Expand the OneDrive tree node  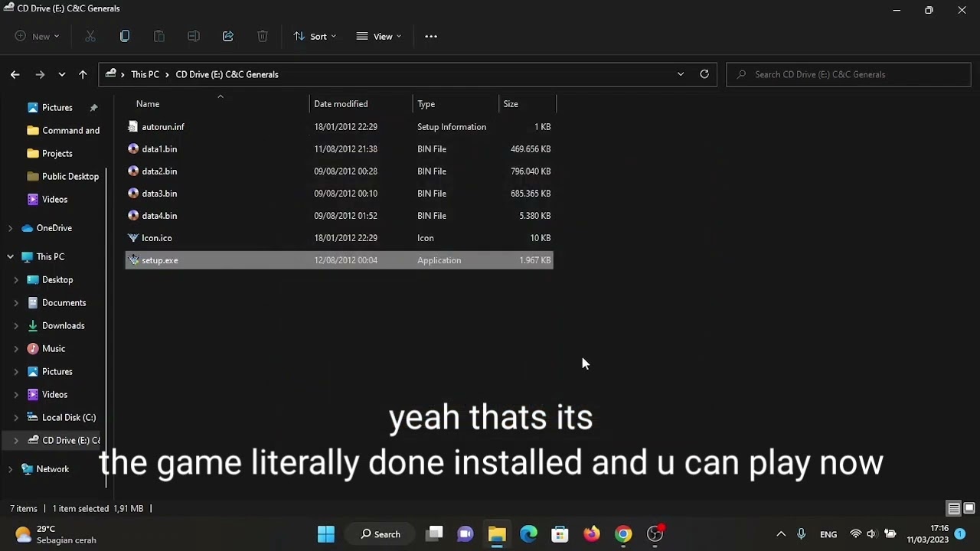[10, 228]
